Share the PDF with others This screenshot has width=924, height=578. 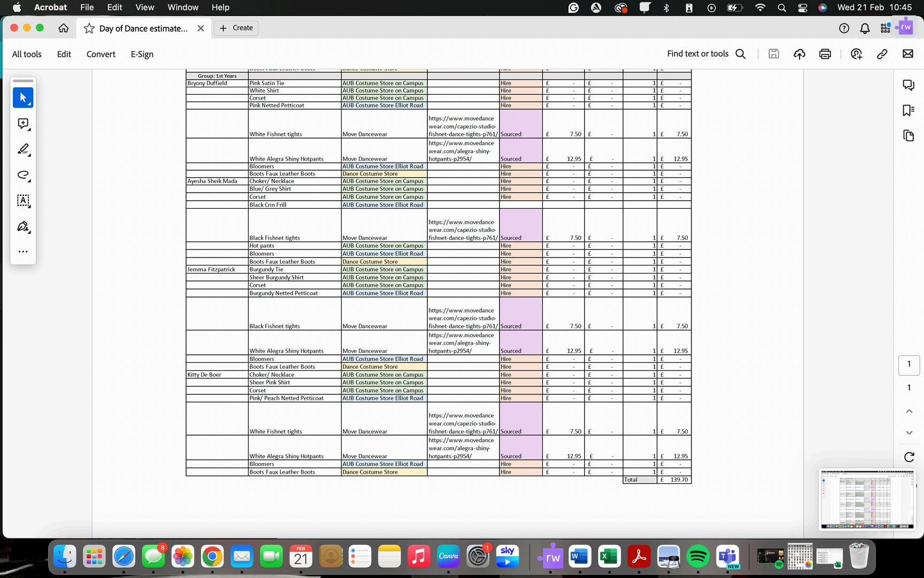[857, 54]
